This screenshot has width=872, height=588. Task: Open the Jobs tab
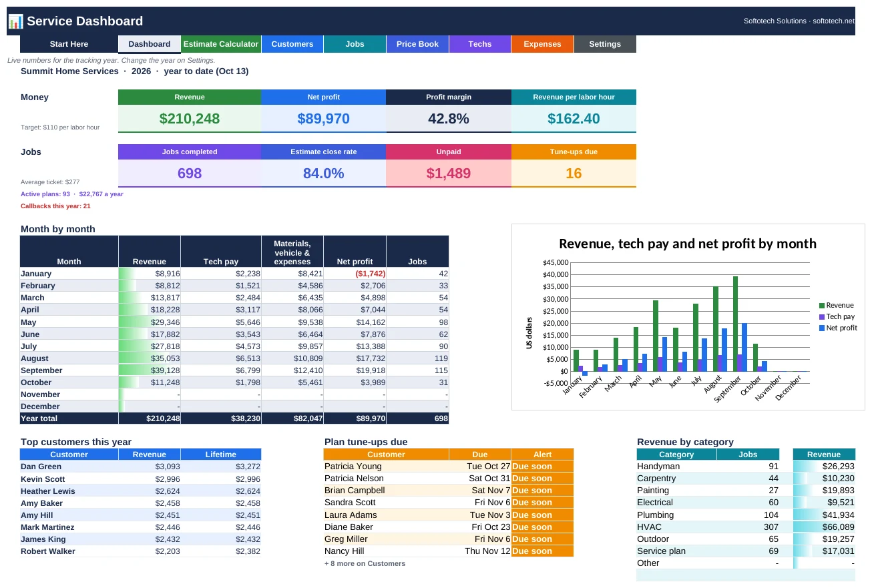point(355,44)
